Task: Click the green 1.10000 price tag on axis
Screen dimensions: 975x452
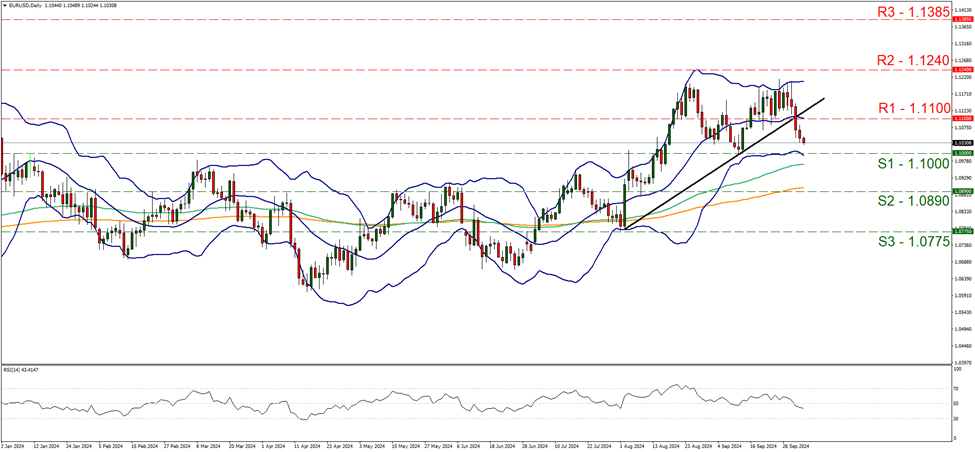Action: tap(965, 152)
